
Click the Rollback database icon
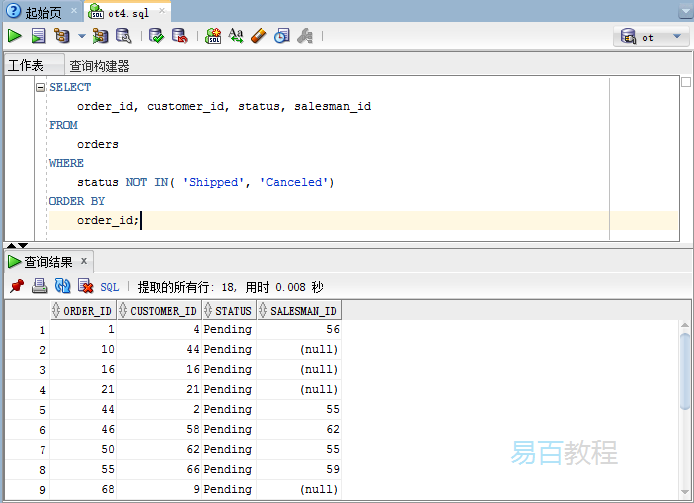click(179, 36)
